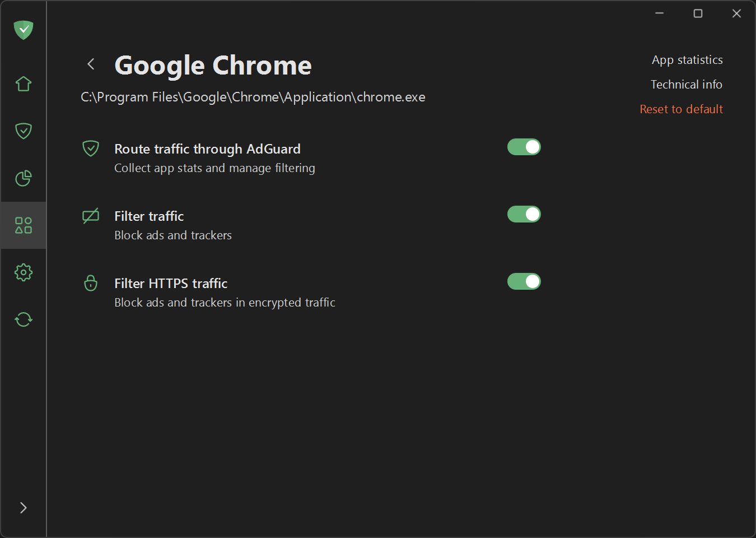Open the Settings gear section
The height and width of the screenshot is (538, 756).
pyautogui.click(x=24, y=272)
